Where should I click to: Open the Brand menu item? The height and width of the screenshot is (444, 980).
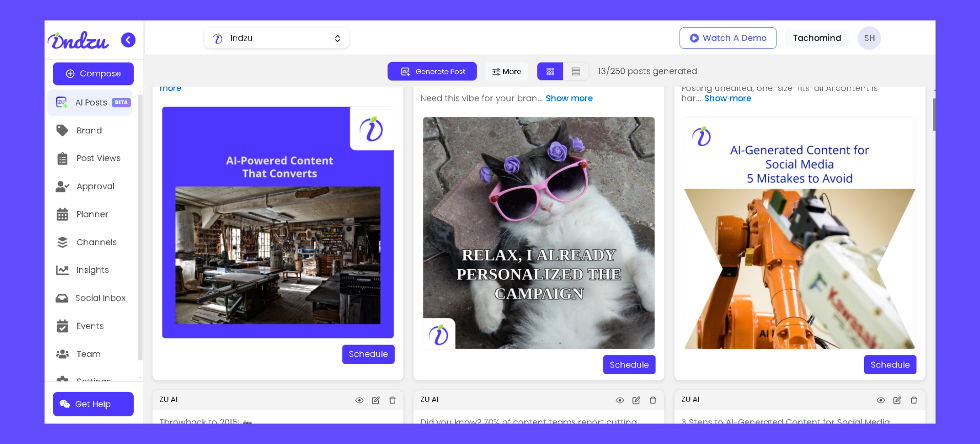[x=89, y=131]
